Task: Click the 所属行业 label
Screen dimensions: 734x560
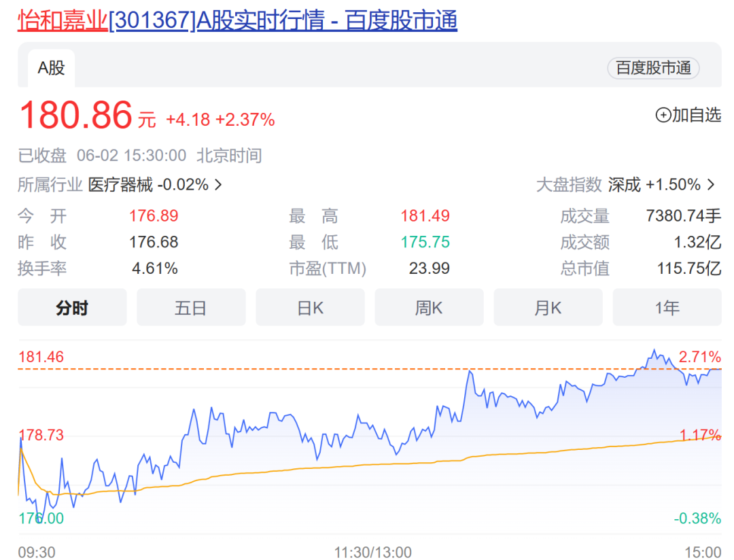Action: pos(50,184)
